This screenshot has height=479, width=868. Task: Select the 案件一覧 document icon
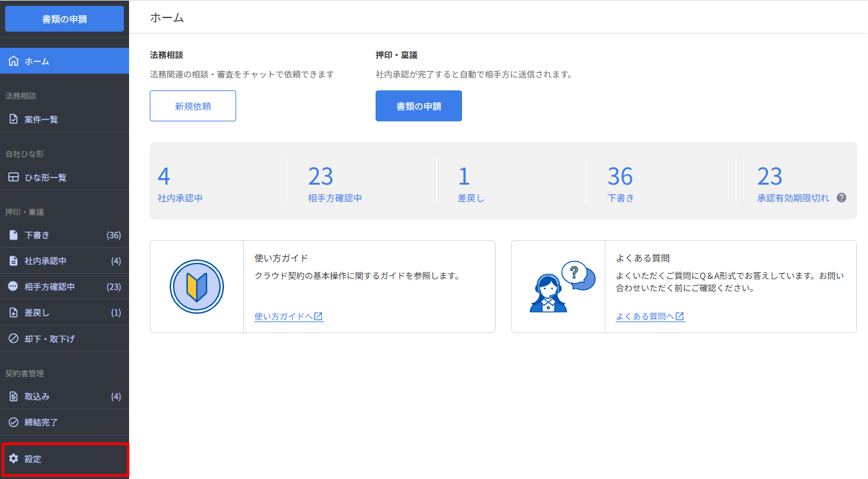point(14,119)
